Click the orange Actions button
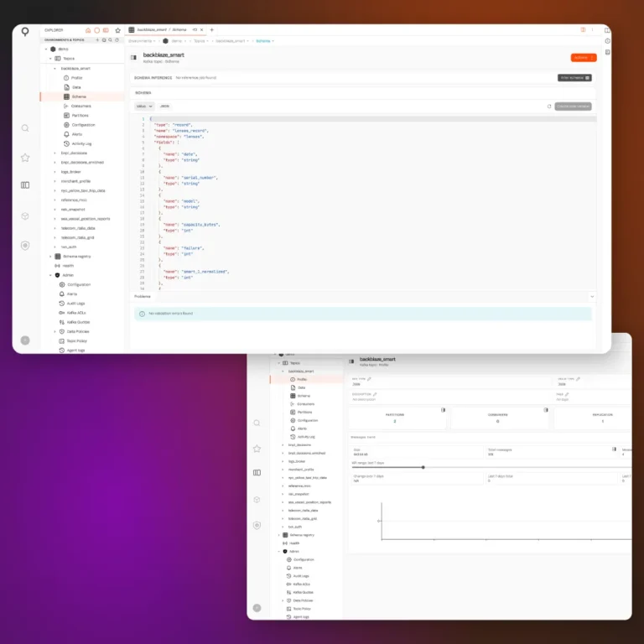The height and width of the screenshot is (644, 644). tap(584, 58)
